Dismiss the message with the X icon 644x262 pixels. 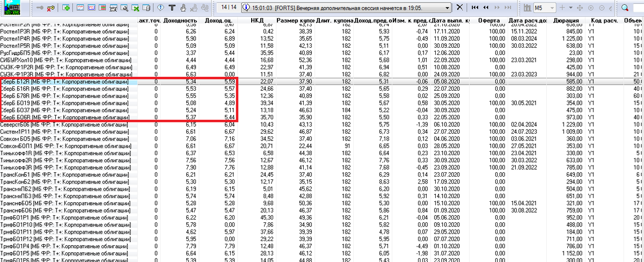(459, 8)
